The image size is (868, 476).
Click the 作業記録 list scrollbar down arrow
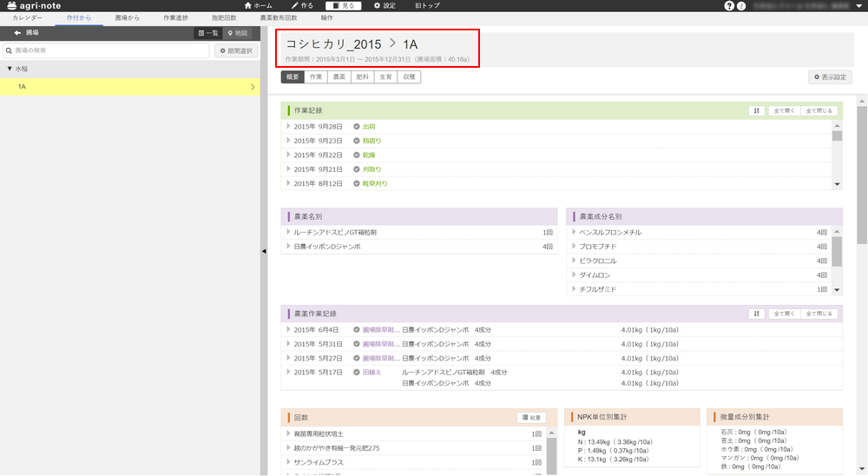(x=837, y=184)
